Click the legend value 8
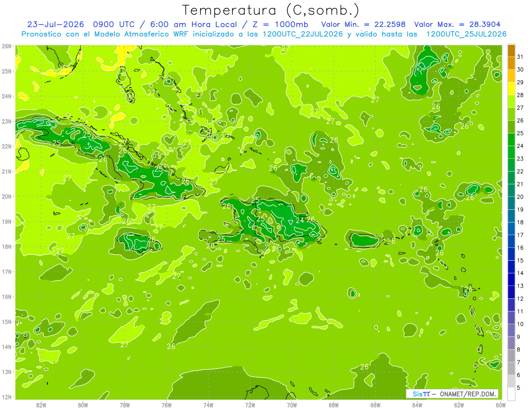 click(519, 349)
